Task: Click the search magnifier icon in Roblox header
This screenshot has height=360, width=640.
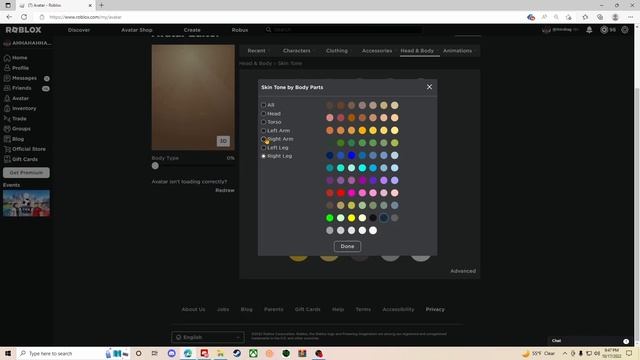Action: [x=268, y=30]
